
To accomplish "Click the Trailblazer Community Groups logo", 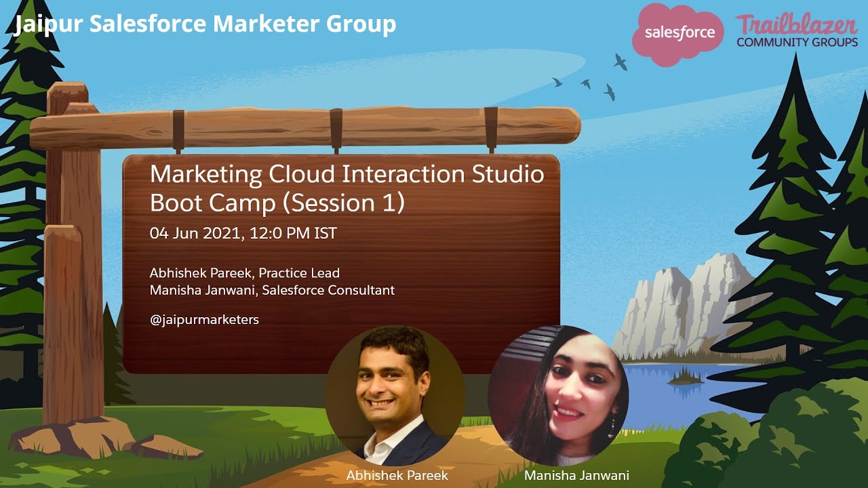I will pyautogui.click(x=797, y=30).
